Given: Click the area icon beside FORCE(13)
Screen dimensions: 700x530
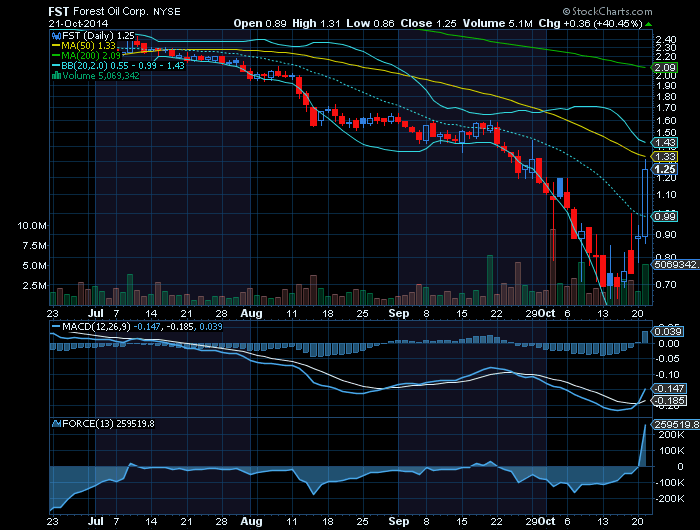Looking at the screenshot, I should 56,423.
